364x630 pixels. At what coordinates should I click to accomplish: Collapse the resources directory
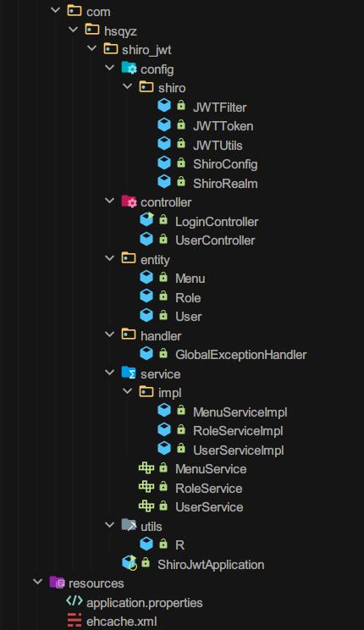pos(38,582)
